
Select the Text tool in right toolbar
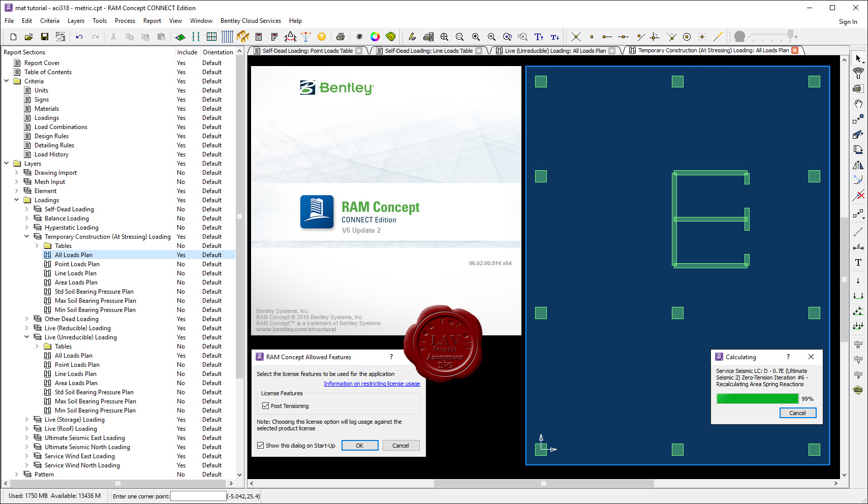[858, 263]
